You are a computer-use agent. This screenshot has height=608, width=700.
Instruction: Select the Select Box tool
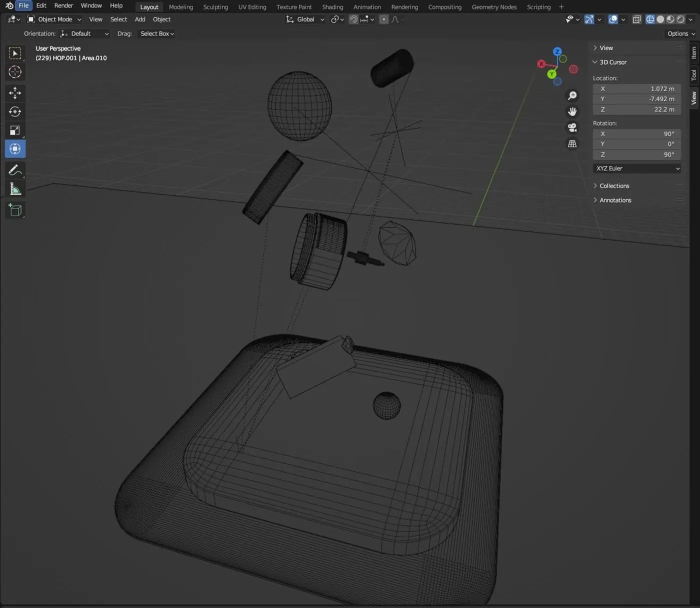tap(15, 53)
